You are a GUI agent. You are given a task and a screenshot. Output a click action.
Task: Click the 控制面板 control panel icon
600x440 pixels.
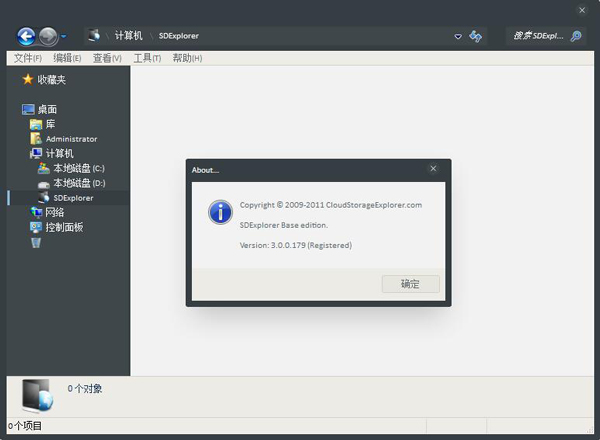(x=36, y=227)
